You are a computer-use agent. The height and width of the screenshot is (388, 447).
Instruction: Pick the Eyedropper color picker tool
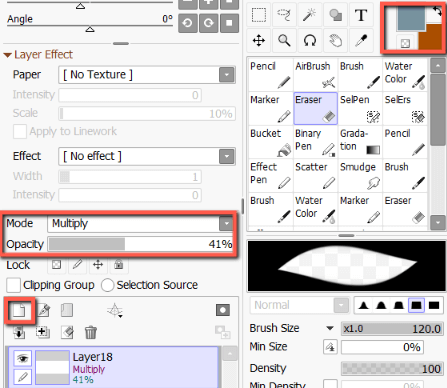click(361, 41)
